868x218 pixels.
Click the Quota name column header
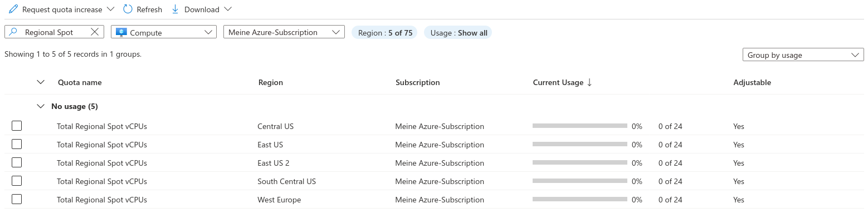pos(80,82)
